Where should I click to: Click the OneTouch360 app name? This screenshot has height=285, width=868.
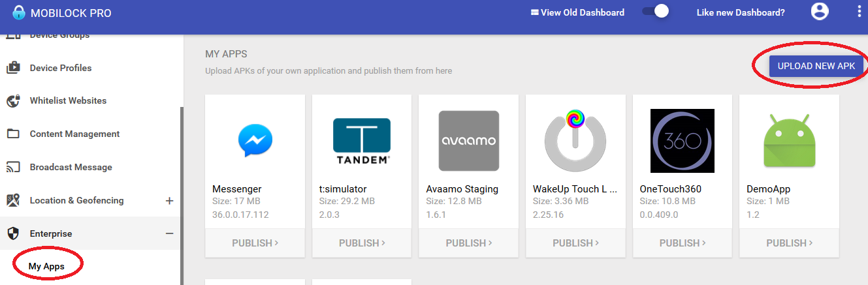[671, 189]
